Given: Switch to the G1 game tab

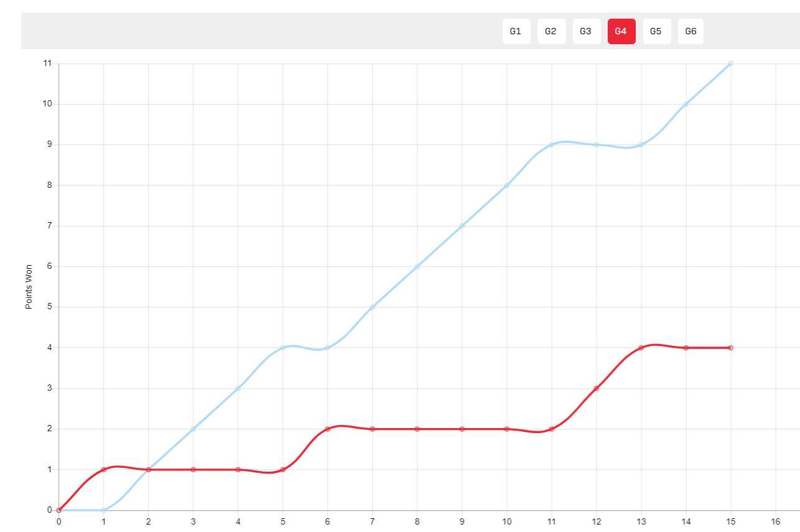Looking at the screenshot, I should [x=516, y=31].
